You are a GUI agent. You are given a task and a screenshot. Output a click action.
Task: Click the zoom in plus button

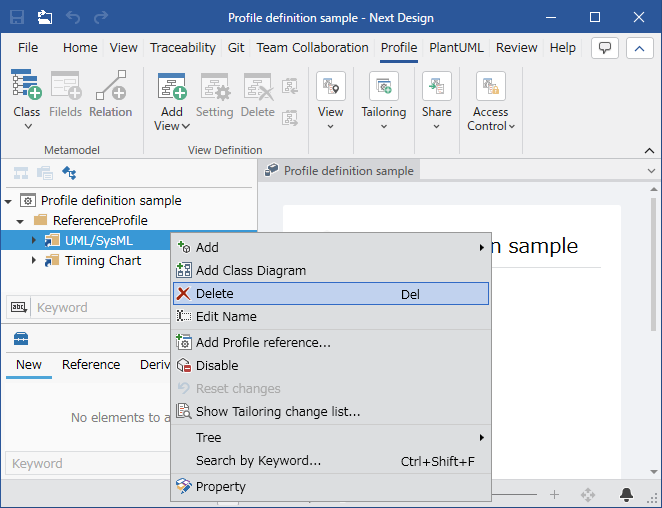point(554,494)
